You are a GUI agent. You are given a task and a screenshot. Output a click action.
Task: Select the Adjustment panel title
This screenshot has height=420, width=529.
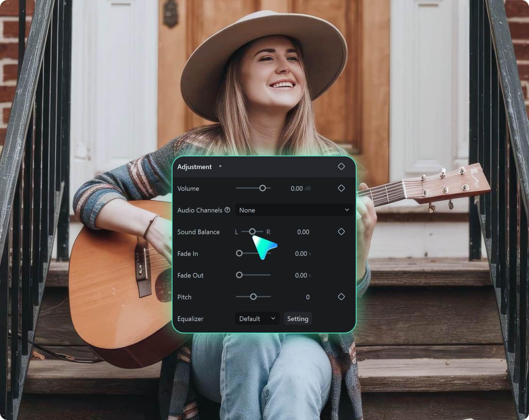click(x=194, y=167)
